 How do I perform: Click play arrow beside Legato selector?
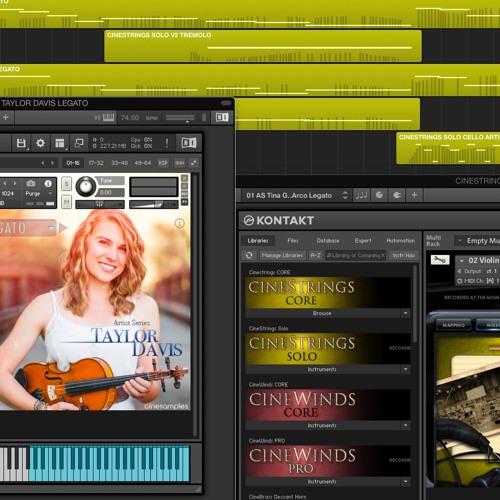[x=63, y=228]
